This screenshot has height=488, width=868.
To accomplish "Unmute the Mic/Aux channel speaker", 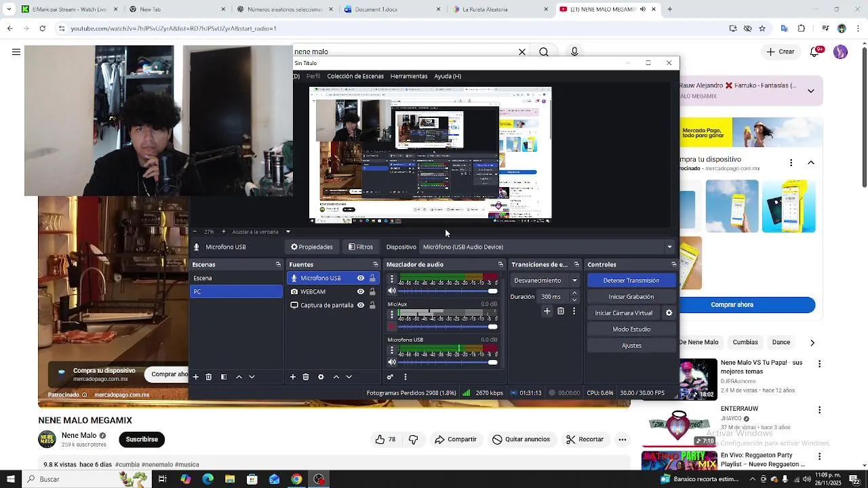I will (x=391, y=327).
